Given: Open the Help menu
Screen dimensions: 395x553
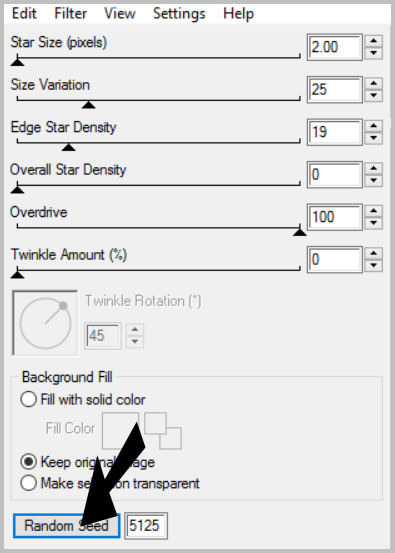Looking at the screenshot, I should [x=238, y=13].
